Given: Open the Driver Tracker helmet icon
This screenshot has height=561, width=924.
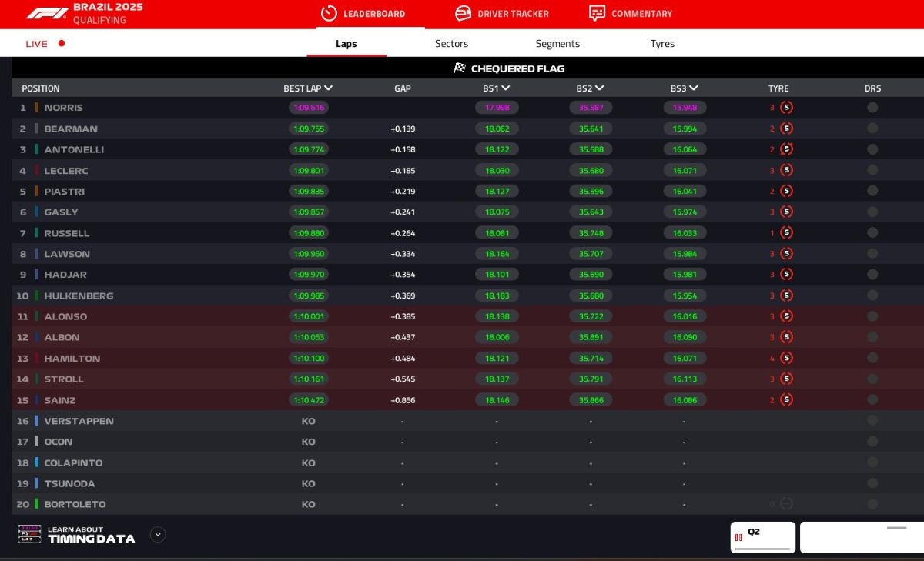Looking at the screenshot, I should click(462, 13).
